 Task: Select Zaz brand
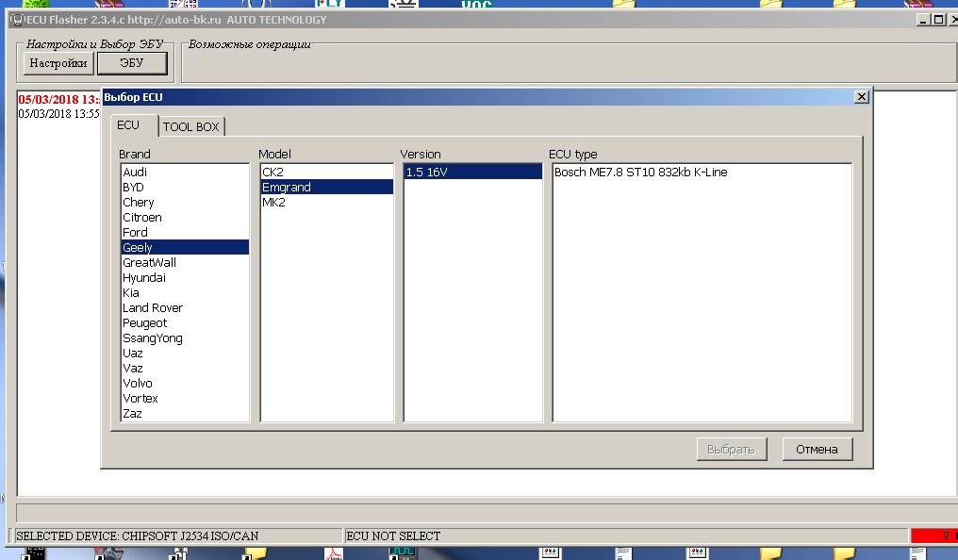[185, 414]
